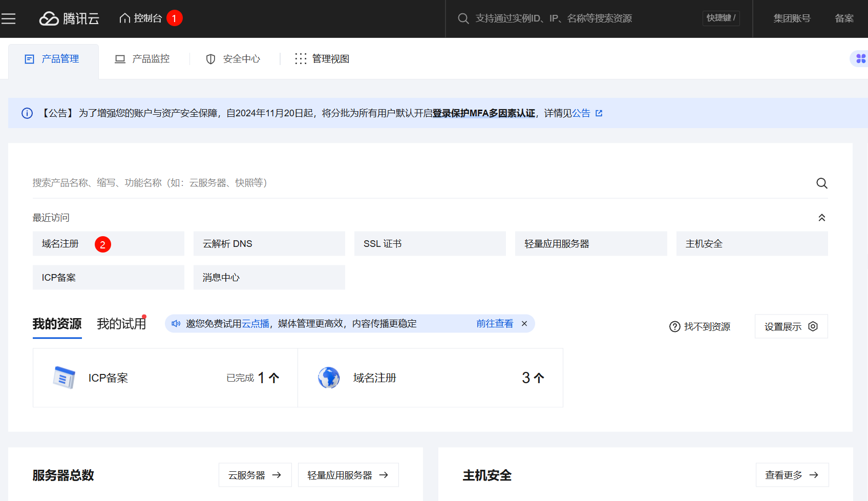Open the 域名注册 resource card
Screen dimensions: 868x501
431,378
